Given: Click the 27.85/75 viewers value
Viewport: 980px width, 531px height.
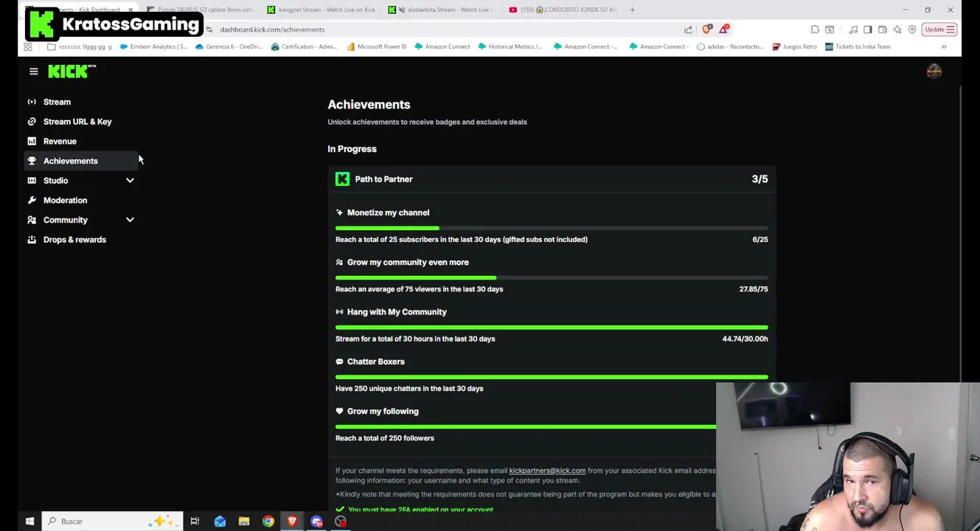Looking at the screenshot, I should click(753, 289).
